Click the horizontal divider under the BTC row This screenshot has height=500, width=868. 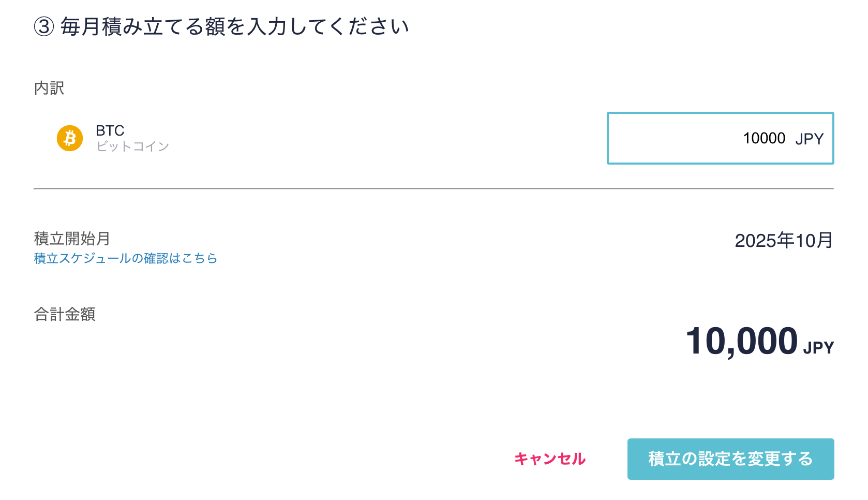434,189
